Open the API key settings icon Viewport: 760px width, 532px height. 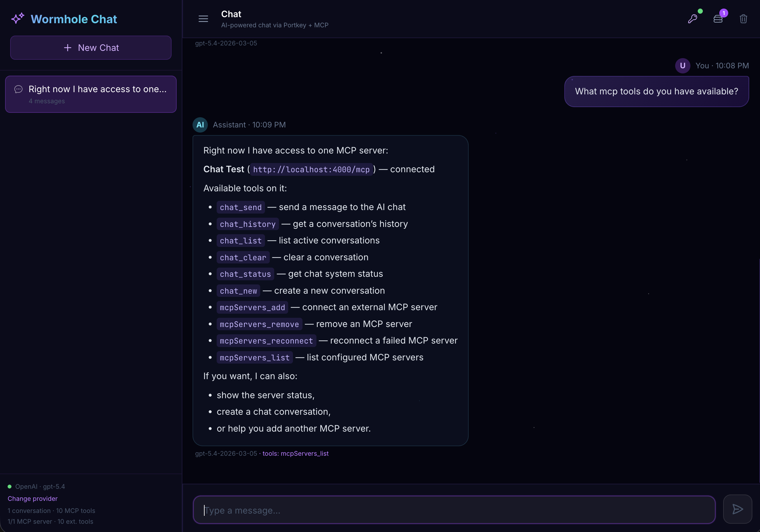point(692,19)
